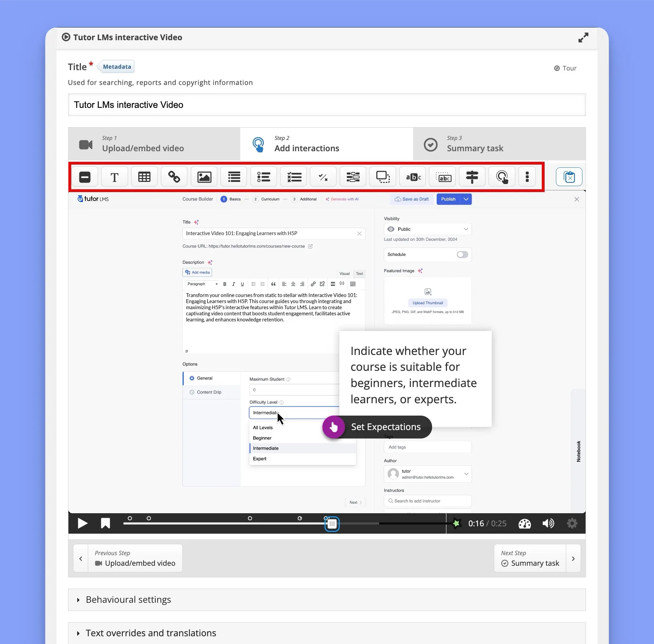
Task: Add a Crossroads interaction
Action: click(472, 177)
